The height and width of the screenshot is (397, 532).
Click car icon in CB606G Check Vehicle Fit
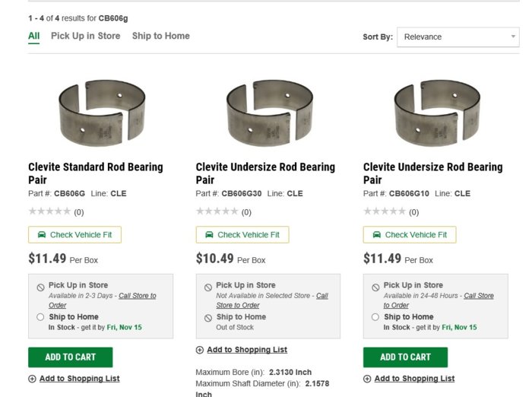coord(42,235)
